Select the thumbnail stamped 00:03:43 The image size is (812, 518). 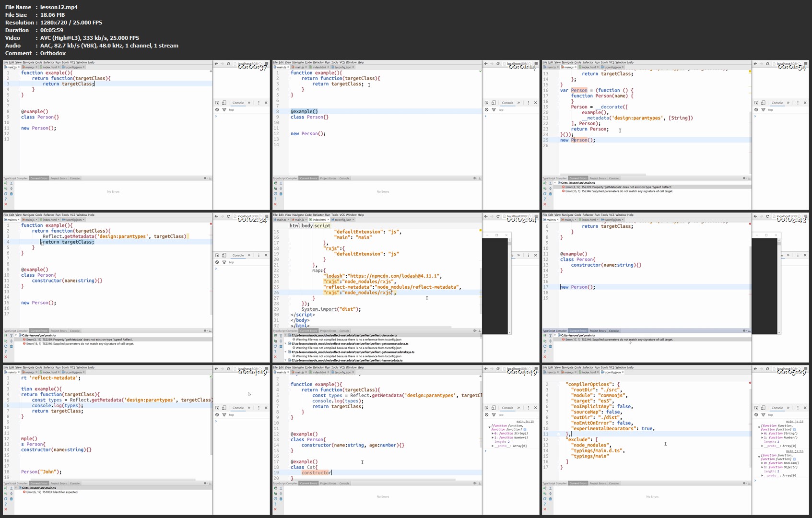point(675,287)
